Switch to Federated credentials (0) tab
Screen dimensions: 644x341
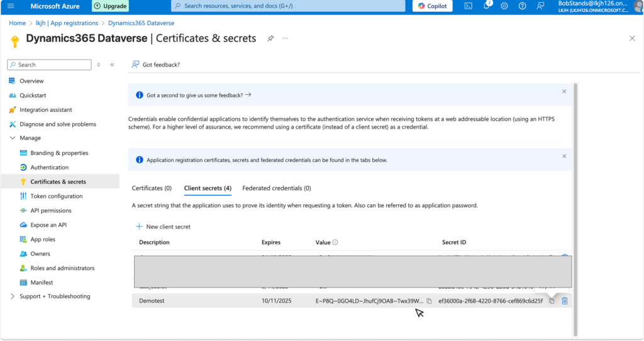tap(276, 188)
